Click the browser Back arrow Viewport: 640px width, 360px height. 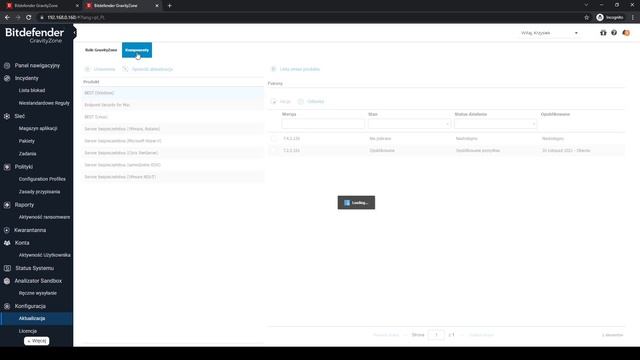pos(7,17)
